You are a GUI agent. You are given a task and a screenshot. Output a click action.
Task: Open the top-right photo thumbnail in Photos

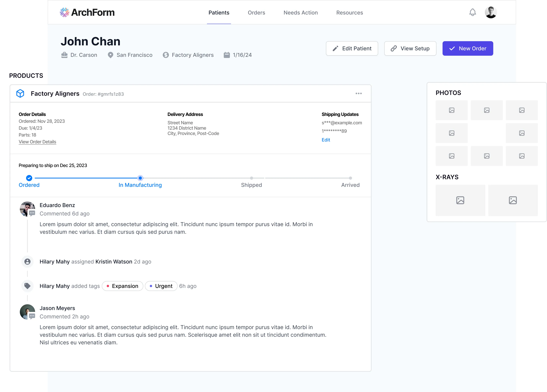click(x=522, y=110)
